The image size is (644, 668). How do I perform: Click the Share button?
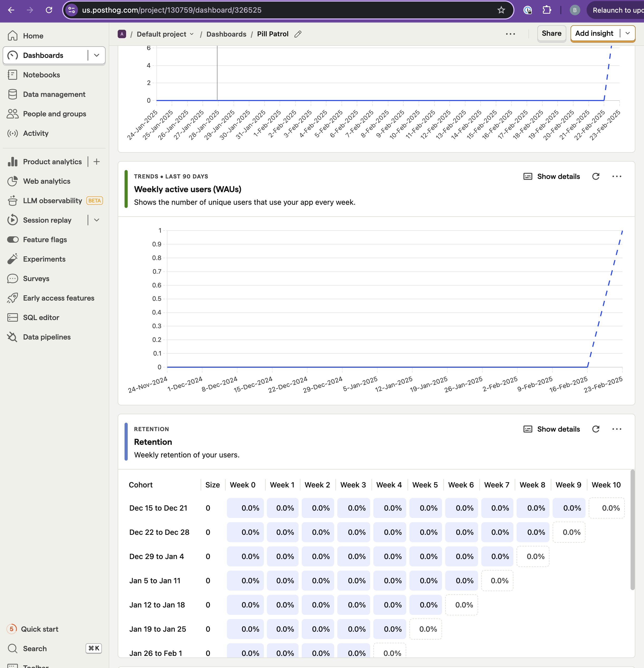(551, 33)
